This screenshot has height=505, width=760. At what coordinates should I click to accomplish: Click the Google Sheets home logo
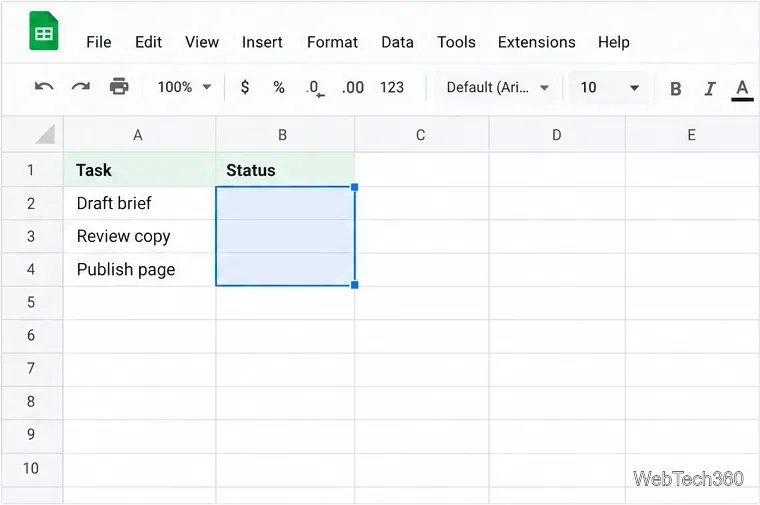[44, 31]
